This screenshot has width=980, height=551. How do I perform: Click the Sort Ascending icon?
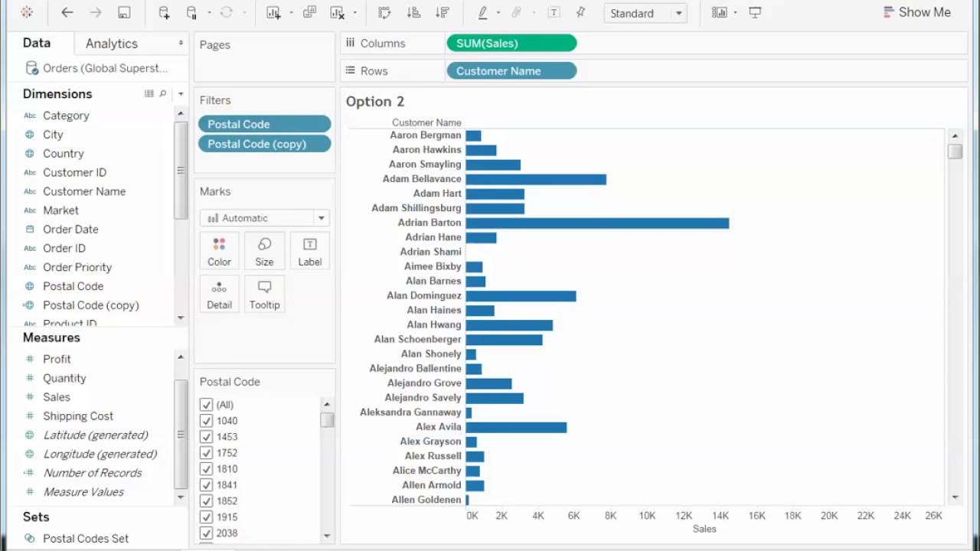(413, 12)
